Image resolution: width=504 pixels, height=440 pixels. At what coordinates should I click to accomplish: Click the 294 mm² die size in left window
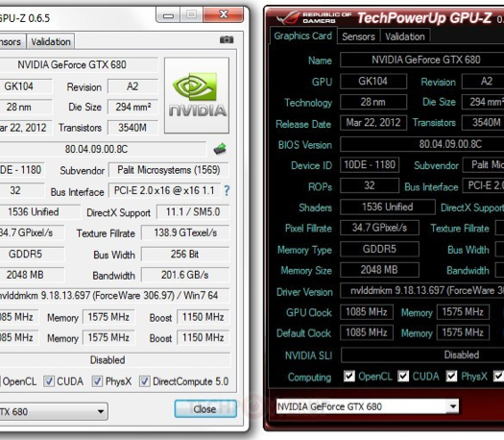[x=133, y=107]
